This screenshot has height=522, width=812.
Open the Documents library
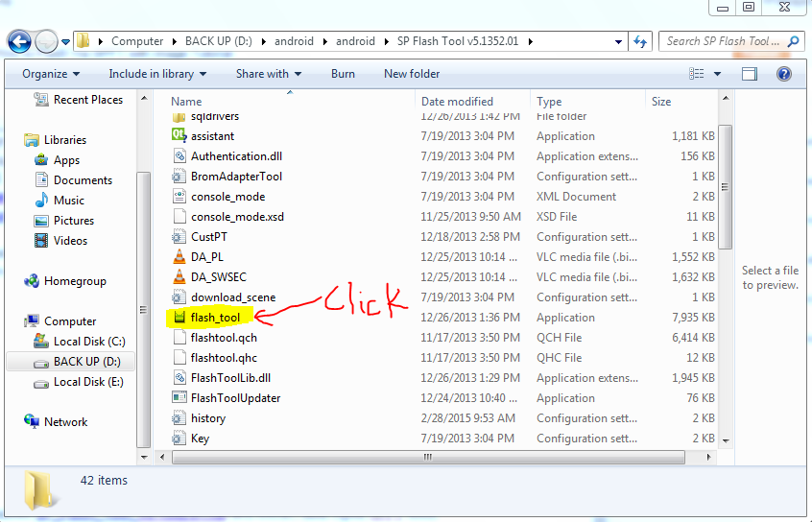(x=73, y=180)
